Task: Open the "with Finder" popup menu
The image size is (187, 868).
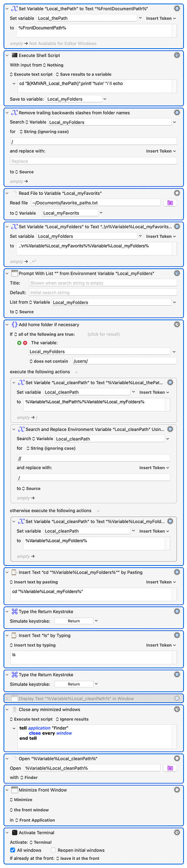Action: point(29,777)
